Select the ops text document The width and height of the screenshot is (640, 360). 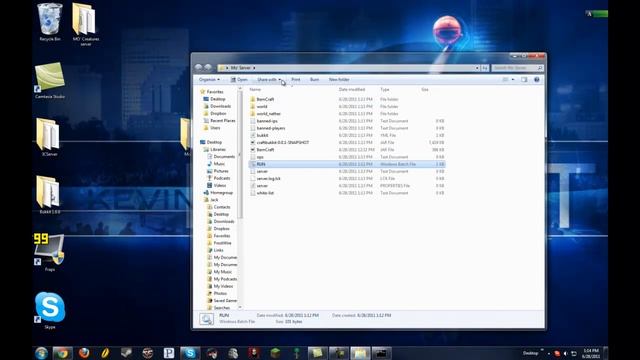click(347, 157)
